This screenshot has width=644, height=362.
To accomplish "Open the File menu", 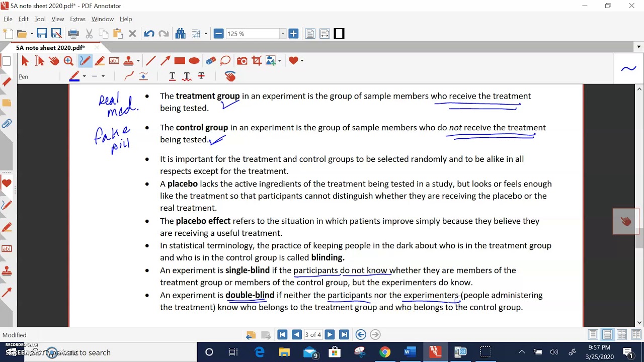I will tap(8, 19).
